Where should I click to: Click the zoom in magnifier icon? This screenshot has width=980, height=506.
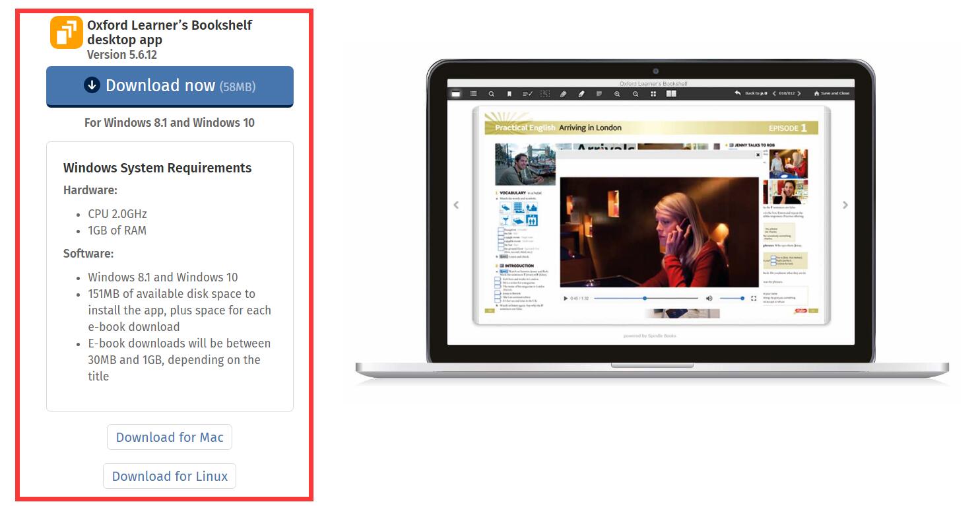click(x=618, y=94)
